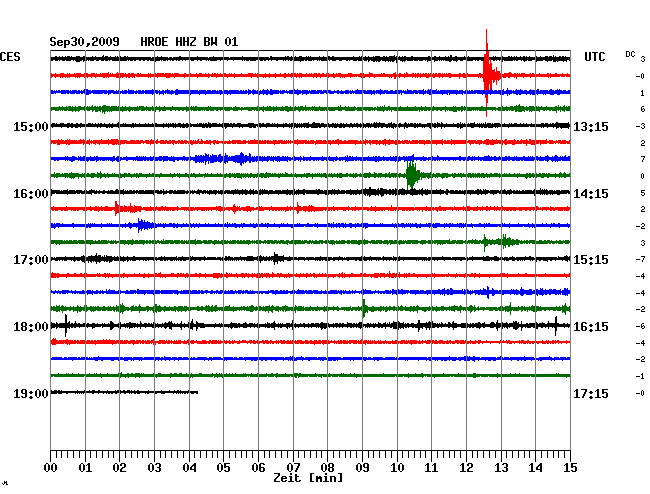Click the date label "Sep30,2009"
650x494 pixels.
(x=84, y=42)
